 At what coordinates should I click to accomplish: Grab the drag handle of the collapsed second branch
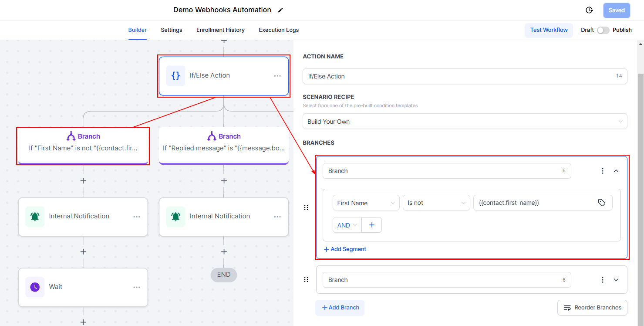306,280
